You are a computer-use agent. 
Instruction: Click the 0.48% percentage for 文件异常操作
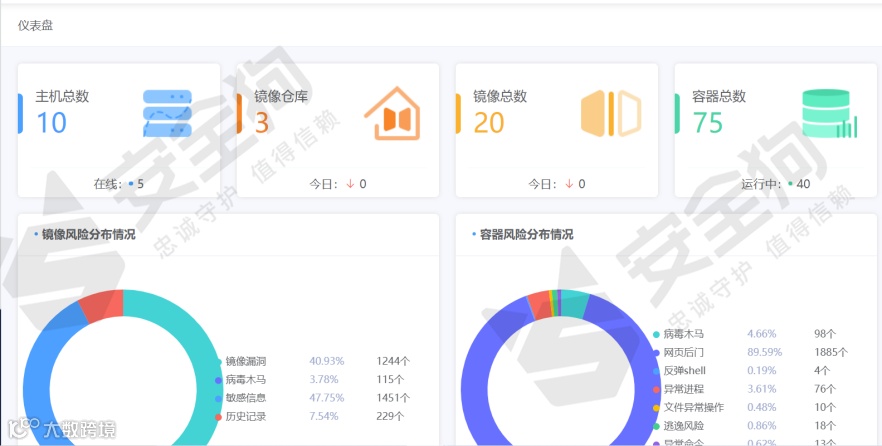(x=762, y=407)
